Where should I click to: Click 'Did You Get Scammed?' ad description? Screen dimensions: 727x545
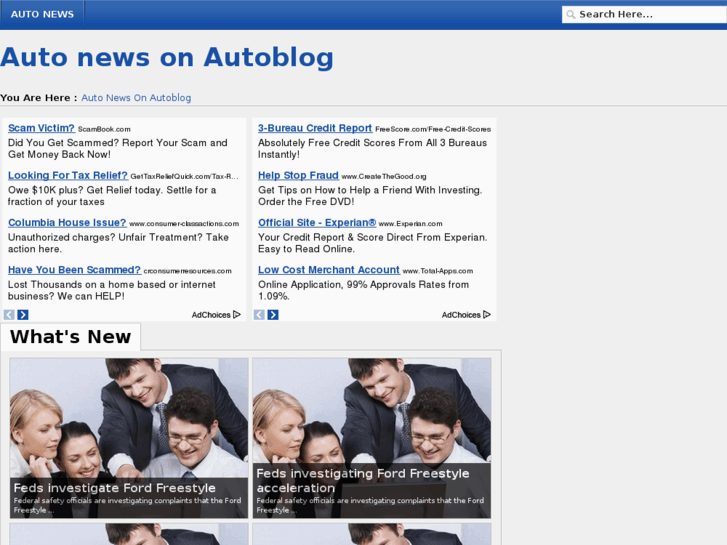118,148
